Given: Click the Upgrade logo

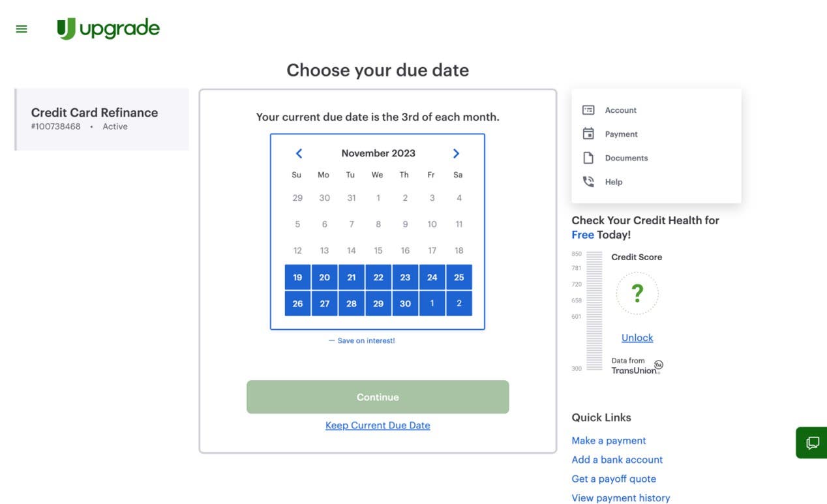Looking at the screenshot, I should [108, 29].
